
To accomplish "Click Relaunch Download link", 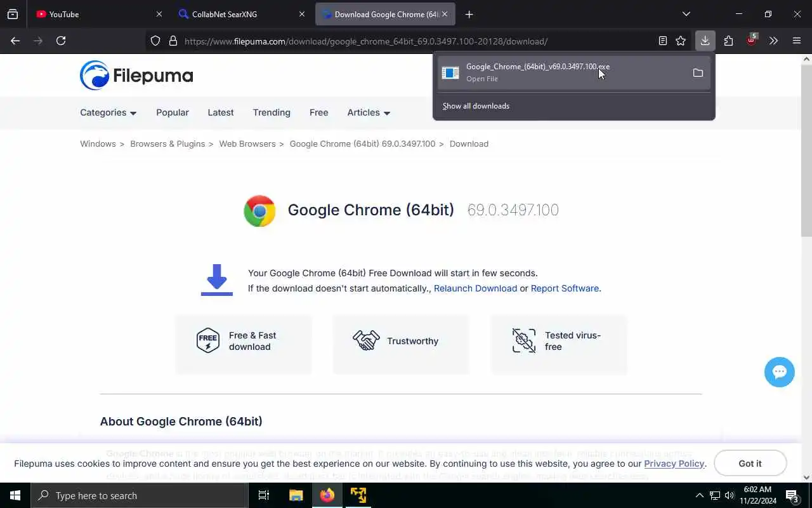I will pyautogui.click(x=475, y=288).
